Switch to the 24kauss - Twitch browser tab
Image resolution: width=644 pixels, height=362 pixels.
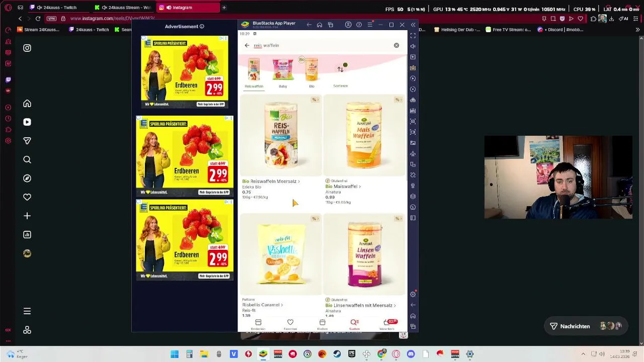[x=58, y=8]
